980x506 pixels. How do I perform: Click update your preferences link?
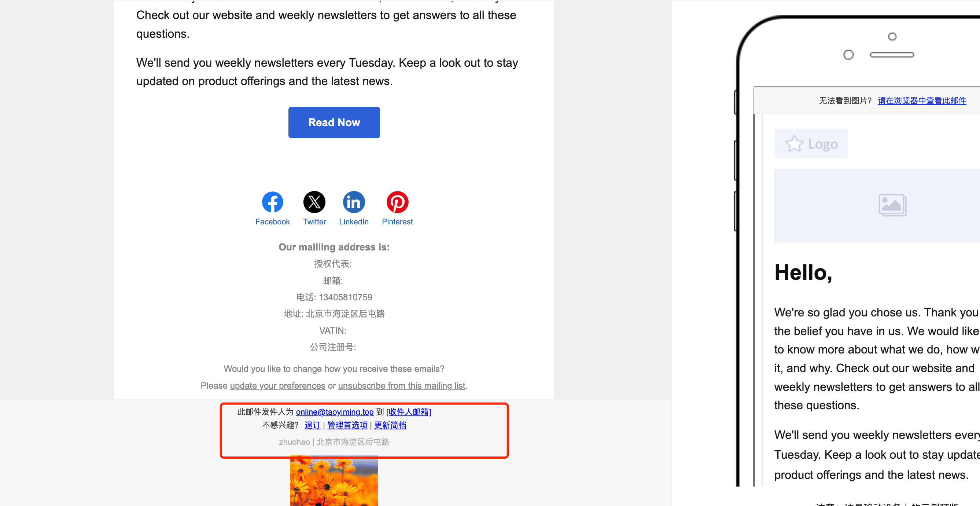point(277,386)
